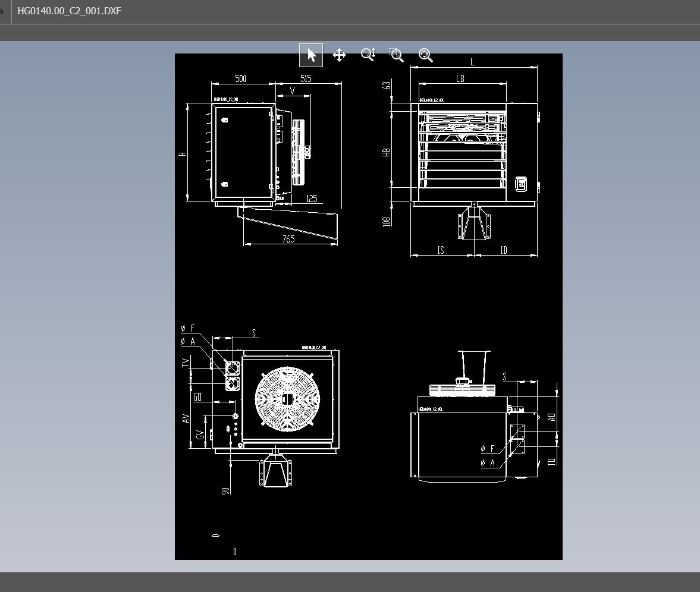
Task: Switch to the HG0140.00_C2_001.DXF tab
Action: [x=69, y=11]
